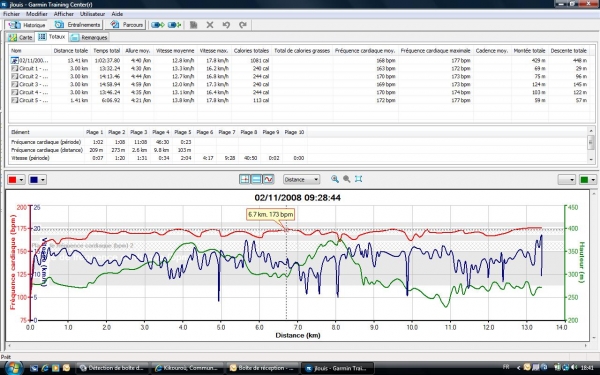The height and width of the screenshot is (375, 600).
Task: Open the Distance axis dropdown
Action: 302,179
